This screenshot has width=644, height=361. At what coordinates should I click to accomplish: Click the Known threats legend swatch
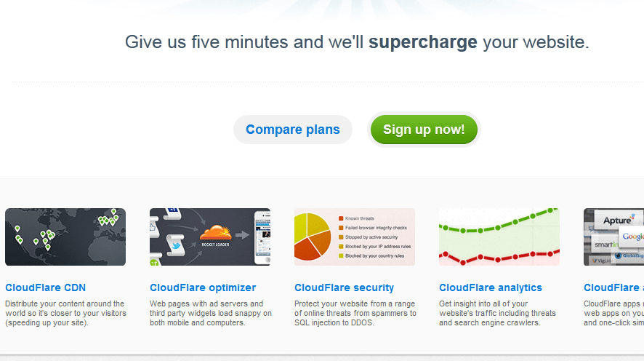pyautogui.click(x=341, y=218)
